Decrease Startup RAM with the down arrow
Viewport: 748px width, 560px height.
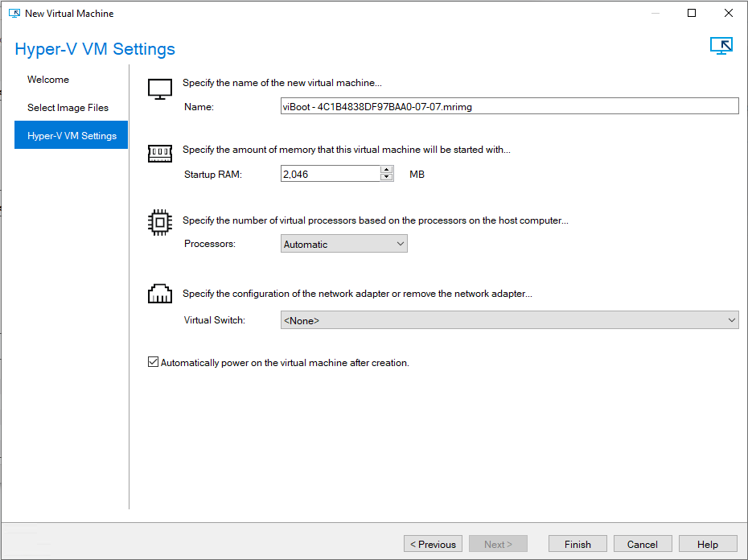pos(387,178)
